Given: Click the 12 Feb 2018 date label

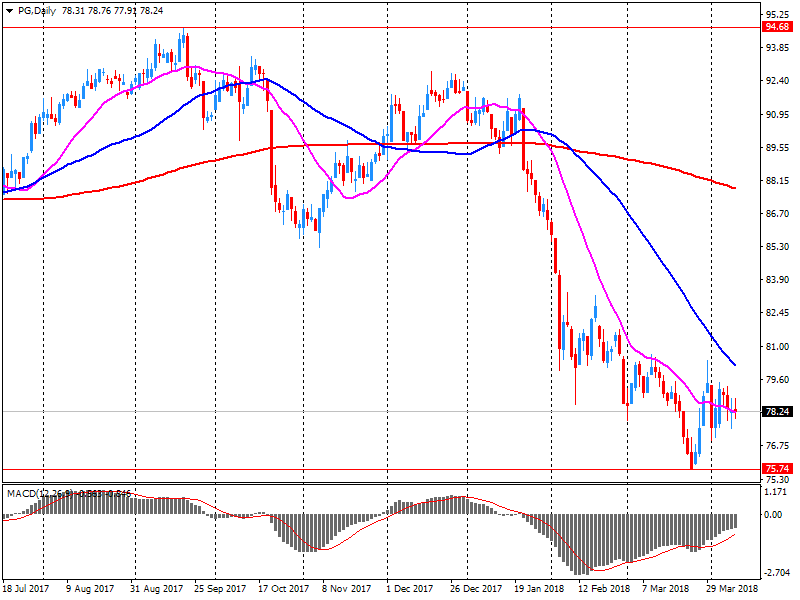Looking at the screenshot, I should [x=604, y=588].
